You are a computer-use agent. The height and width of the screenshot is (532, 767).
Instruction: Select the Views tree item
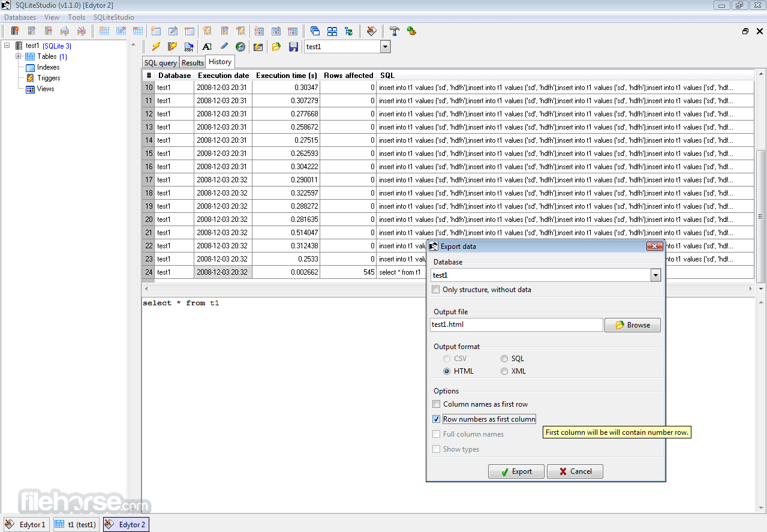point(46,89)
